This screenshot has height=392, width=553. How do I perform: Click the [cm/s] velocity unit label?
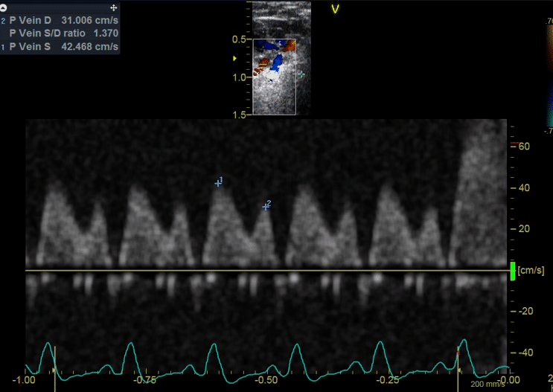(530, 269)
